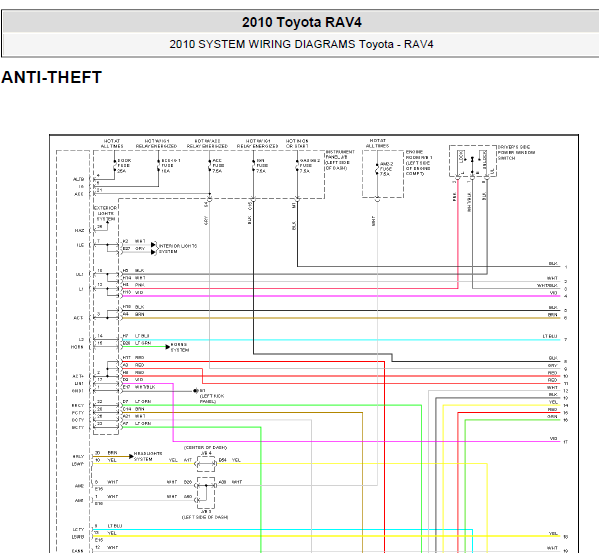
Task: Click the SYSTEM WIRING DIAGRAMS subtitle text
Action: pyautogui.click(x=277, y=44)
